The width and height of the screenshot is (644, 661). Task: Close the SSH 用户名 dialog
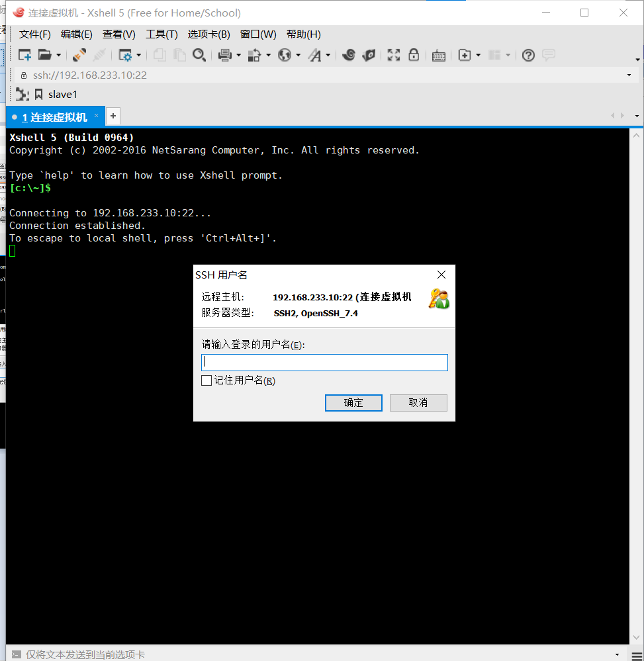tap(441, 275)
